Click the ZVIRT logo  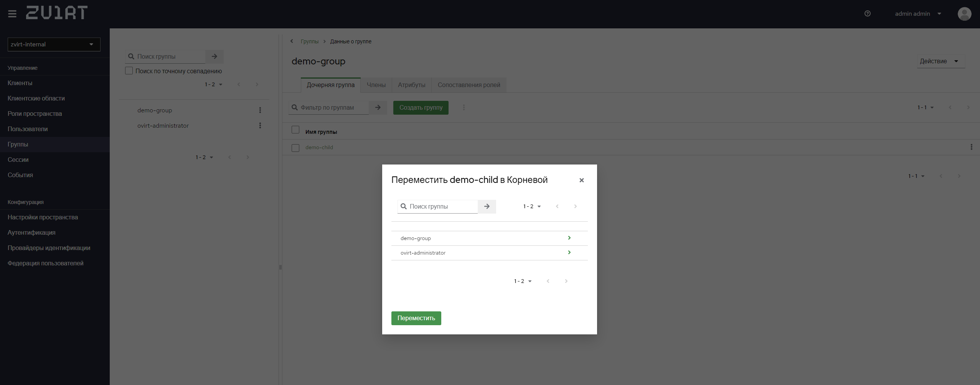click(57, 13)
